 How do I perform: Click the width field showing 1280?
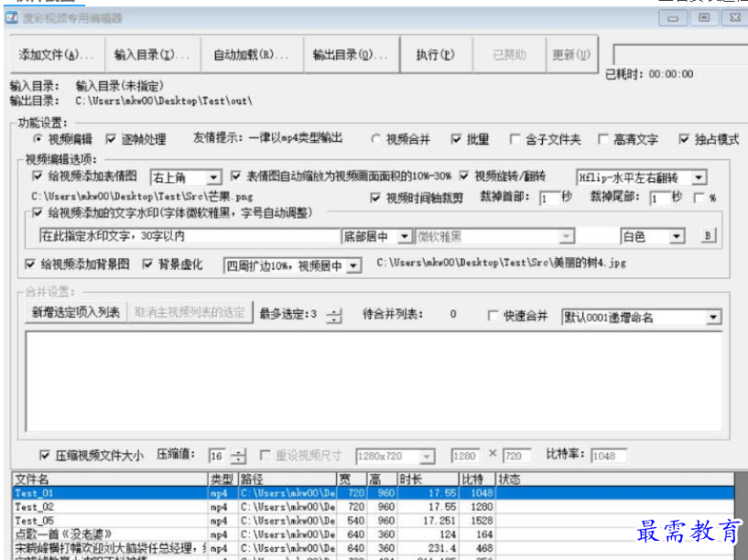click(465, 456)
